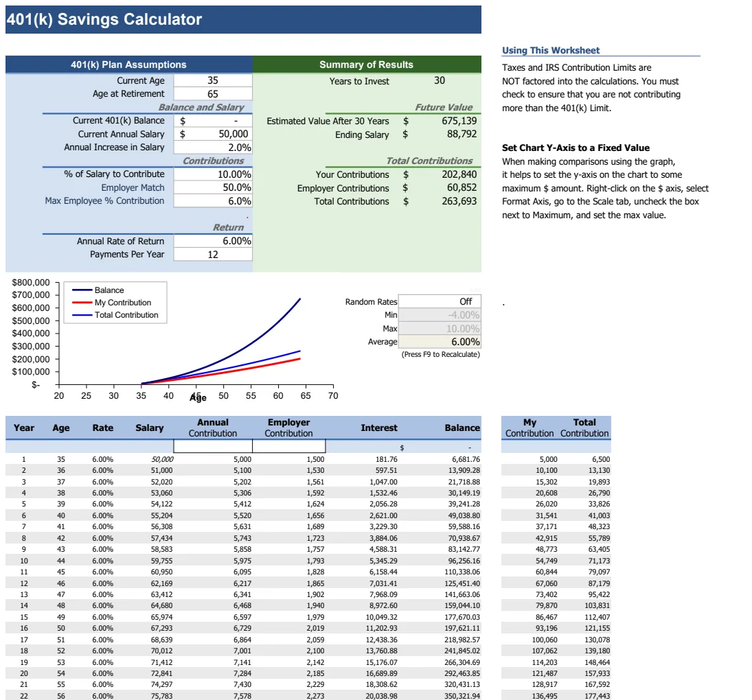Viewport: 752px width, 700px height.
Task: Select balance 350,321.94 in year 22 row
Action: click(x=462, y=696)
